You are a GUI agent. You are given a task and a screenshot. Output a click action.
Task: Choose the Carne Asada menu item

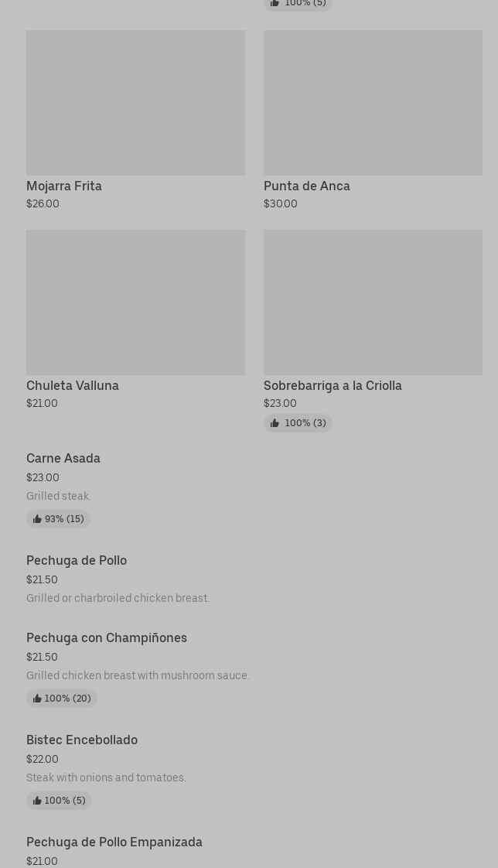(x=63, y=458)
